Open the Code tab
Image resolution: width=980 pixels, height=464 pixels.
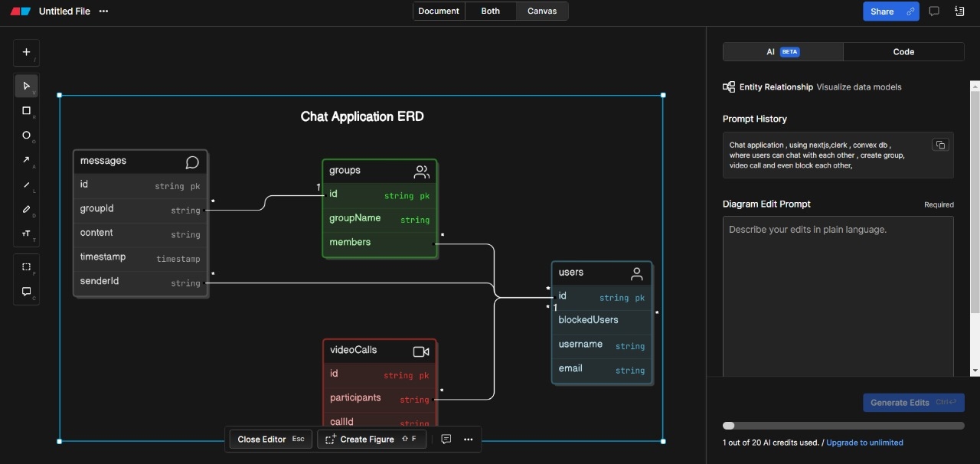(x=903, y=52)
